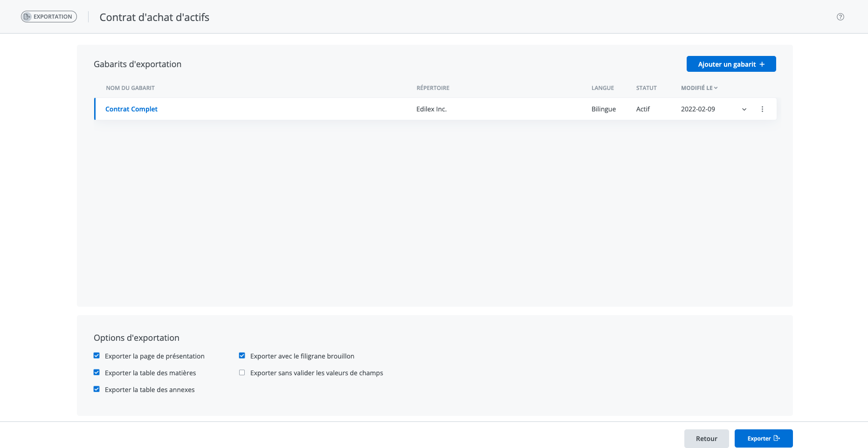Expand the Contrat Complet row chevron
The height and width of the screenshot is (448, 868).
[x=744, y=109]
